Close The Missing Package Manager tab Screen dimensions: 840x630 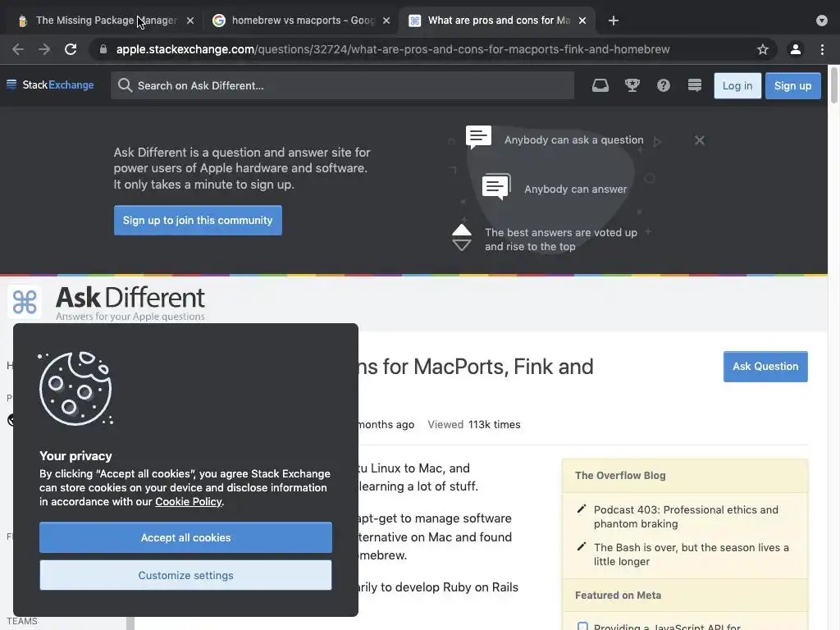tap(190, 21)
